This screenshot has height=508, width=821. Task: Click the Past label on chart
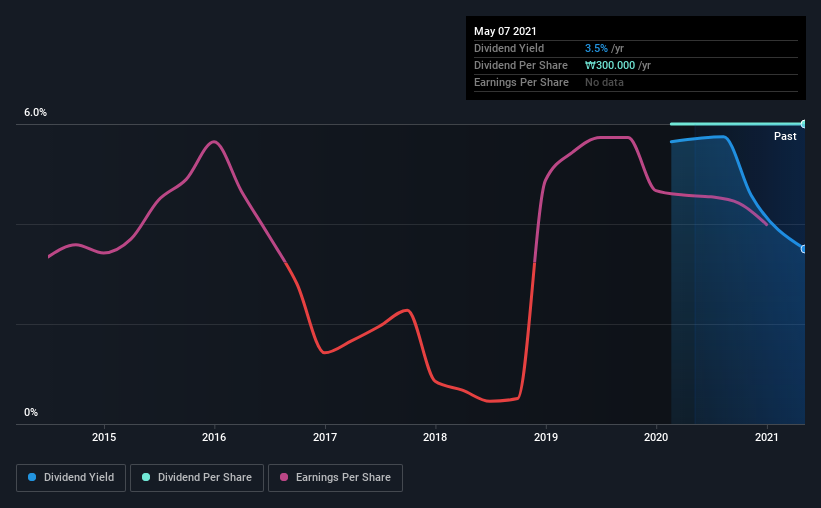coord(785,136)
